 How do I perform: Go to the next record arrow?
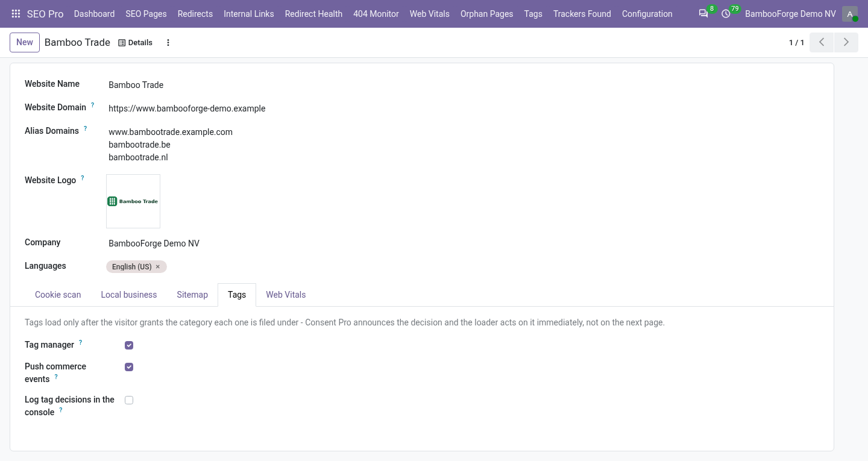(846, 42)
